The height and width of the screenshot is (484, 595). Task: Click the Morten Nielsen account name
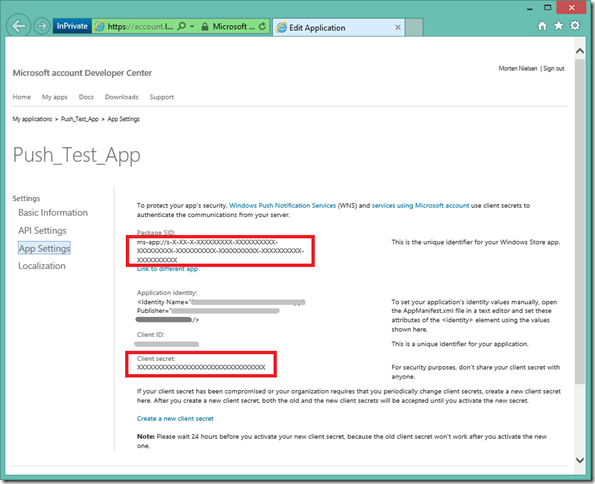tap(518, 69)
